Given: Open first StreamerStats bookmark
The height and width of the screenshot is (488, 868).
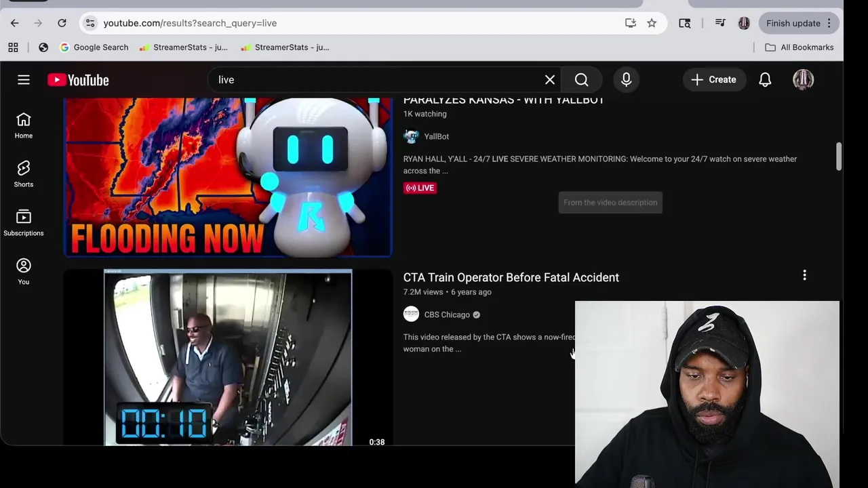Looking at the screenshot, I should [184, 47].
